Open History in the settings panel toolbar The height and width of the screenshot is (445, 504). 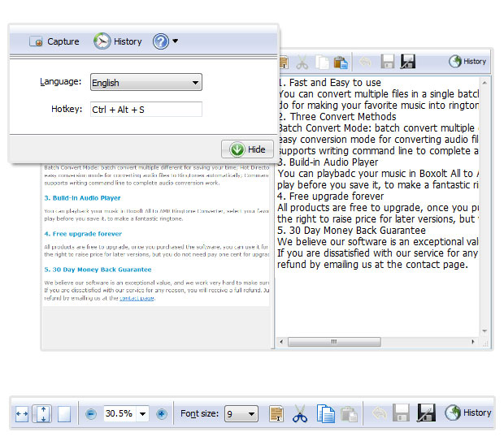[x=118, y=41]
